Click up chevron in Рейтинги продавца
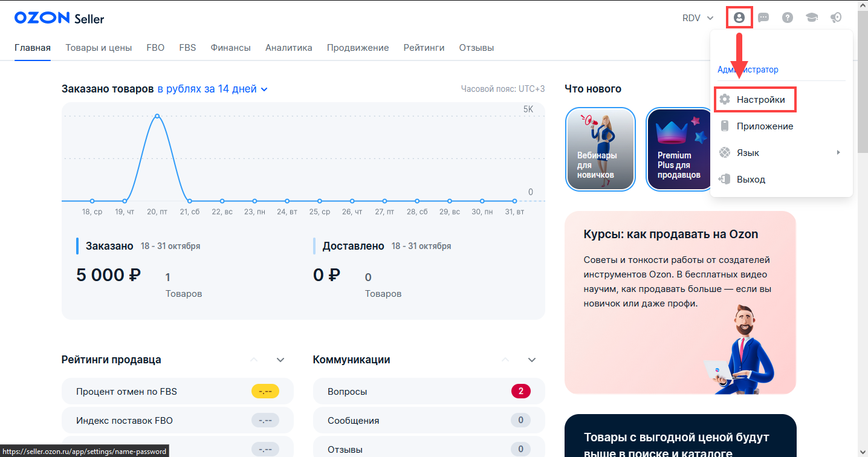Screen dimensions: 868x457 tap(254, 360)
